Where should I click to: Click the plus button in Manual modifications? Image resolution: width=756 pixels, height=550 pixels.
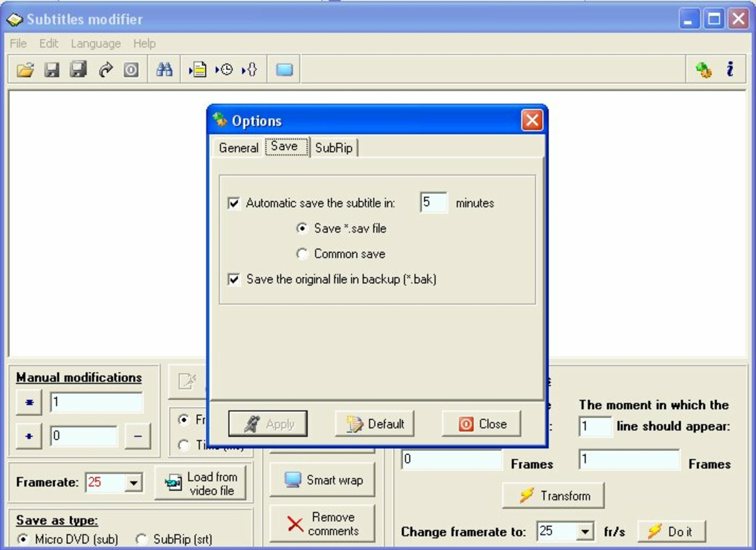tap(29, 436)
